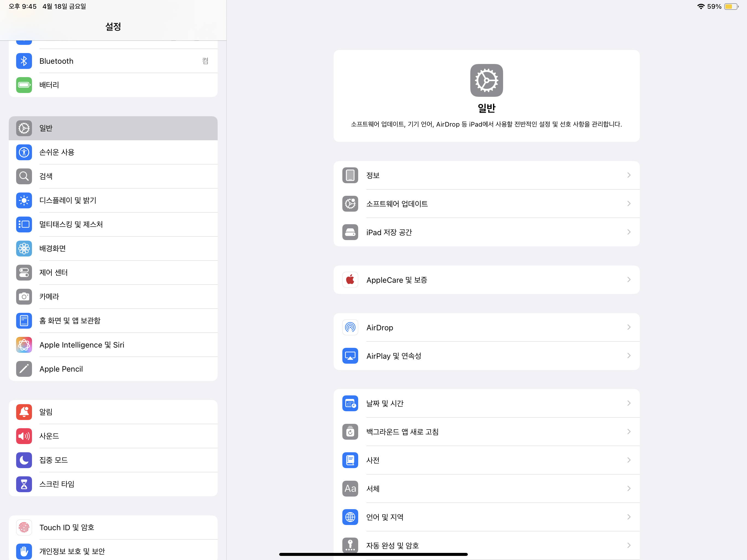
Task: Open 날짜 및 시간 via chevron
Action: click(629, 403)
